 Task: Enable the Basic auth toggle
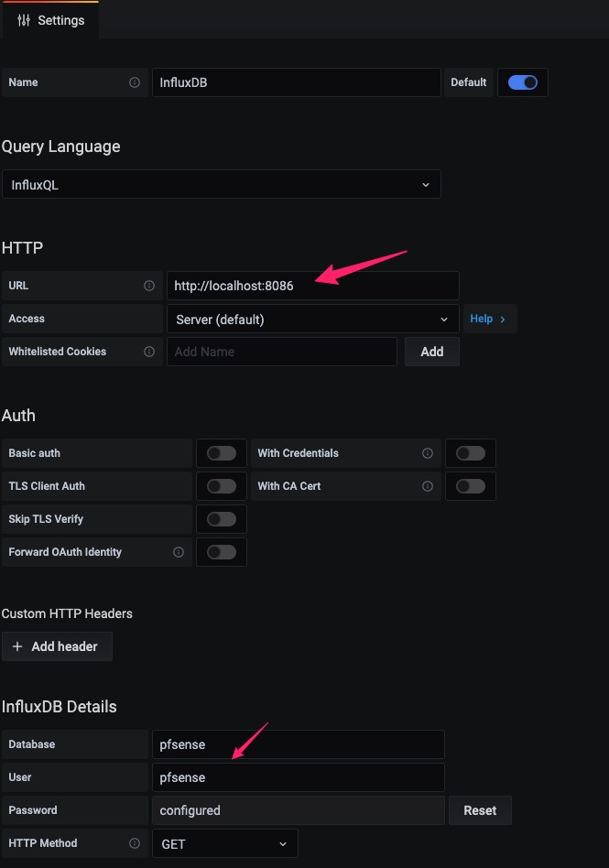click(x=221, y=453)
